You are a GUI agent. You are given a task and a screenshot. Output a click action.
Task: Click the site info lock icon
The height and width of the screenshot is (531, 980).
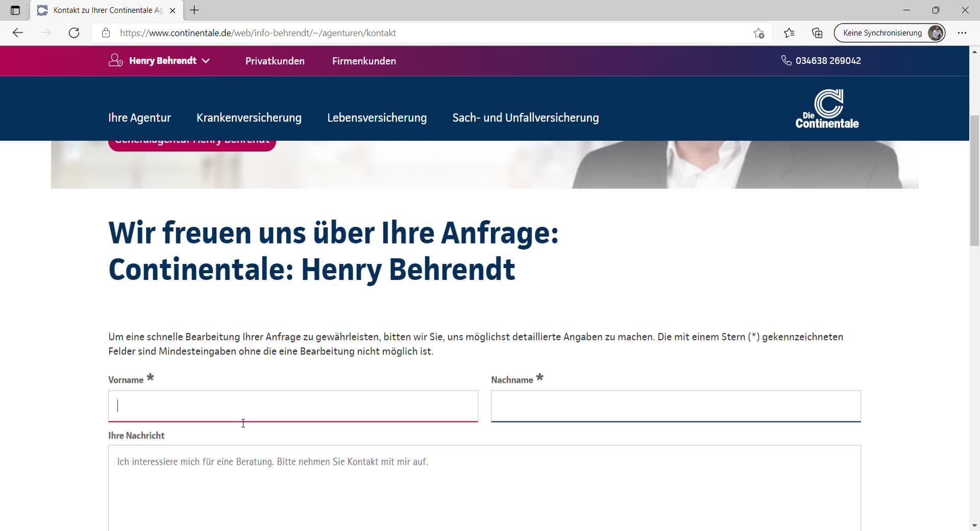106,33
